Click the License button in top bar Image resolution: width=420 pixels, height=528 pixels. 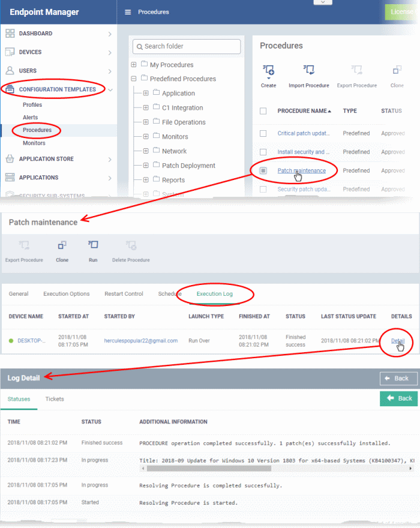[x=403, y=12]
